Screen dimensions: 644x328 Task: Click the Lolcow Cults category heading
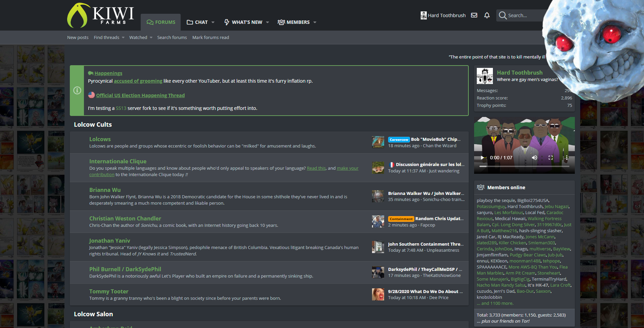[93, 124]
